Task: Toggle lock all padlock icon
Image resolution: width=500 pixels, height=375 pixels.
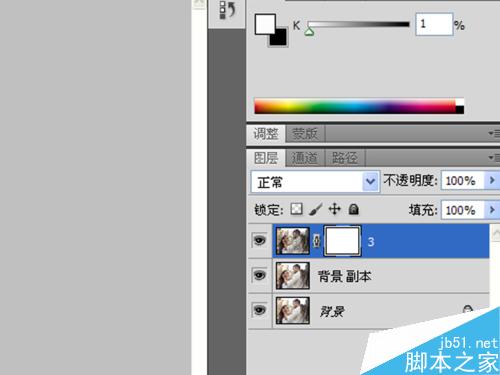Action: point(354,209)
